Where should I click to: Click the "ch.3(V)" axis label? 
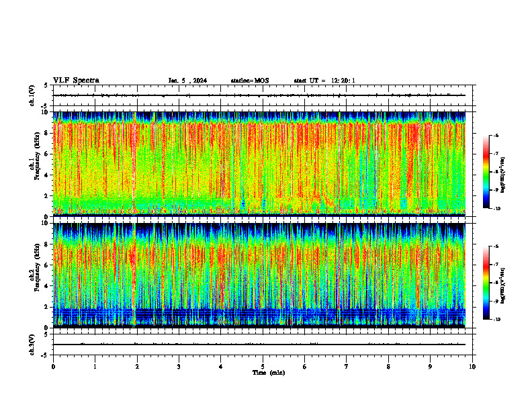coord(32,345)
